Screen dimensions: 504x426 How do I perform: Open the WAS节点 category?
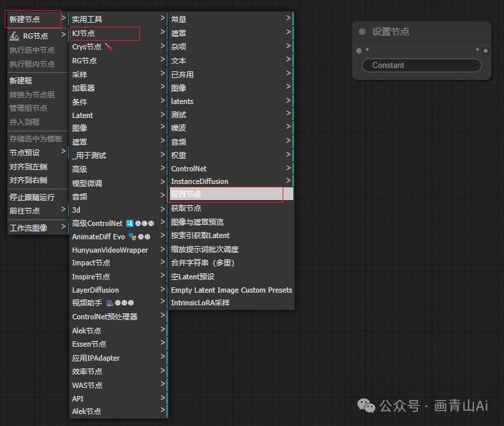coord(118,385)
